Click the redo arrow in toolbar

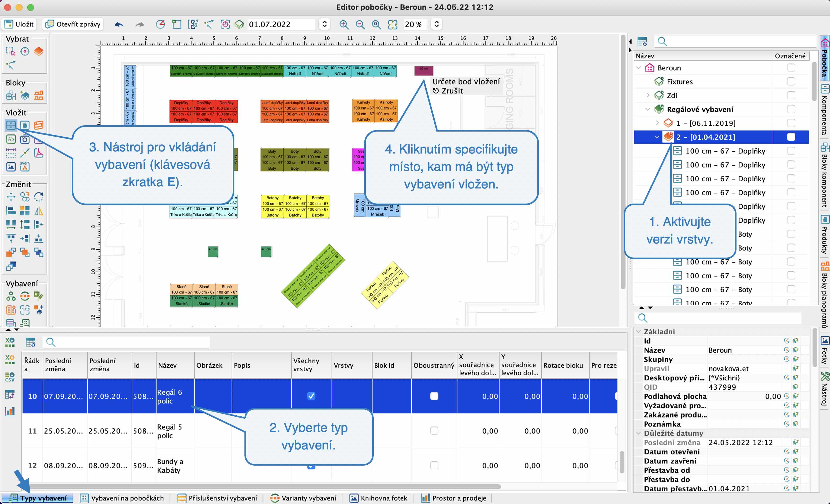click(x=140, y=24)
